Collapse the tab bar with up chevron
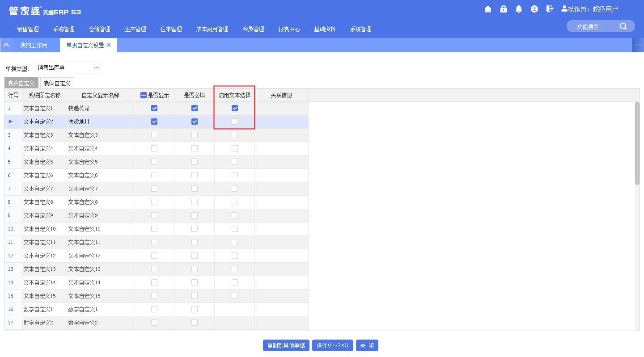This screenshot has height=357, width=644. 6,45
